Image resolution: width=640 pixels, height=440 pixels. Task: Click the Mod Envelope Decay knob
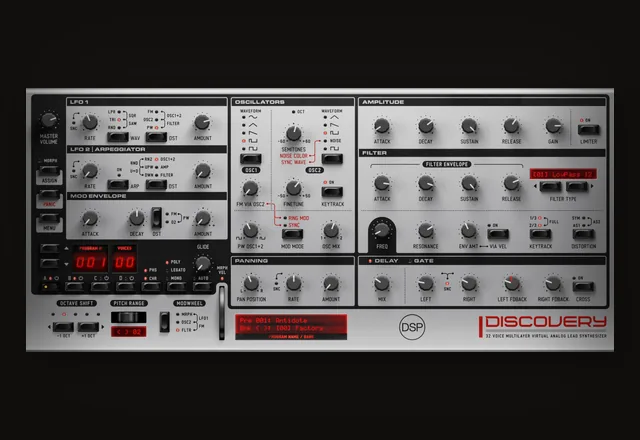point(136,218)
